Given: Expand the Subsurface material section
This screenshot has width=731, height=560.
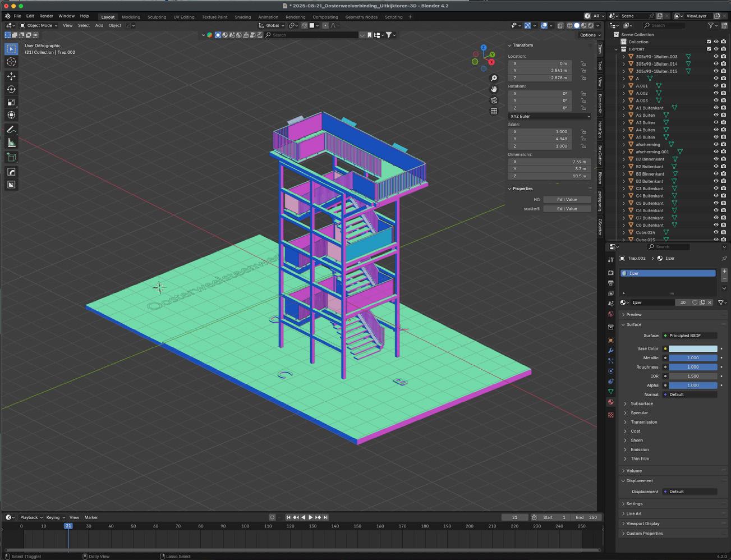Looking at the screenshot, I should (x=641, y=403).
